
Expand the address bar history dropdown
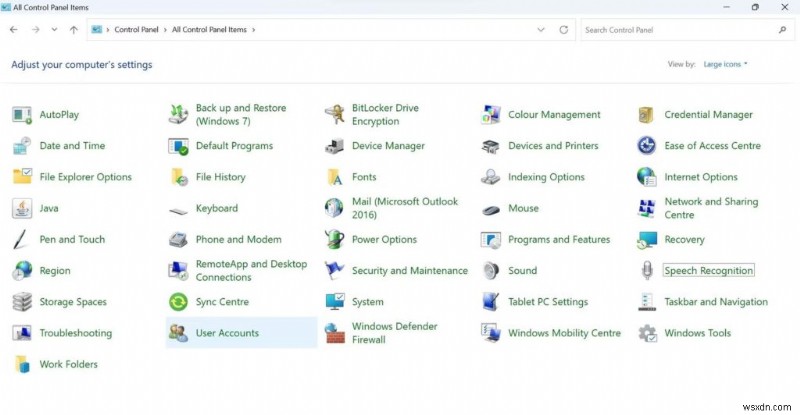pos(541,30)
